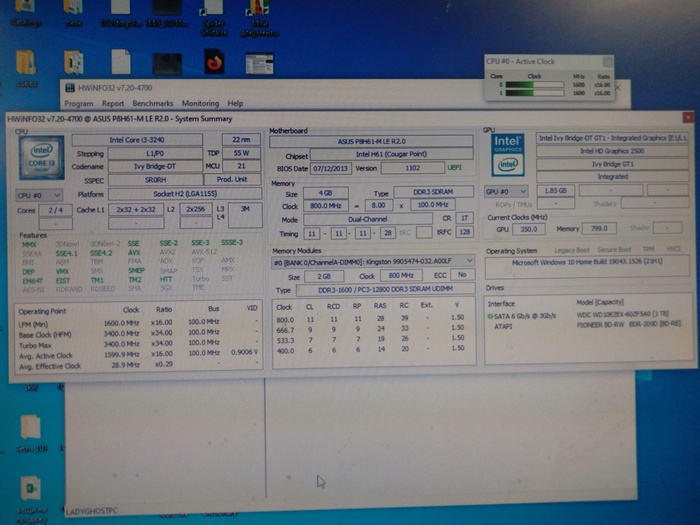Close the System Summary window
This screenshot has height=525, width=700.
pyautogui.click(x=688, y=117)
